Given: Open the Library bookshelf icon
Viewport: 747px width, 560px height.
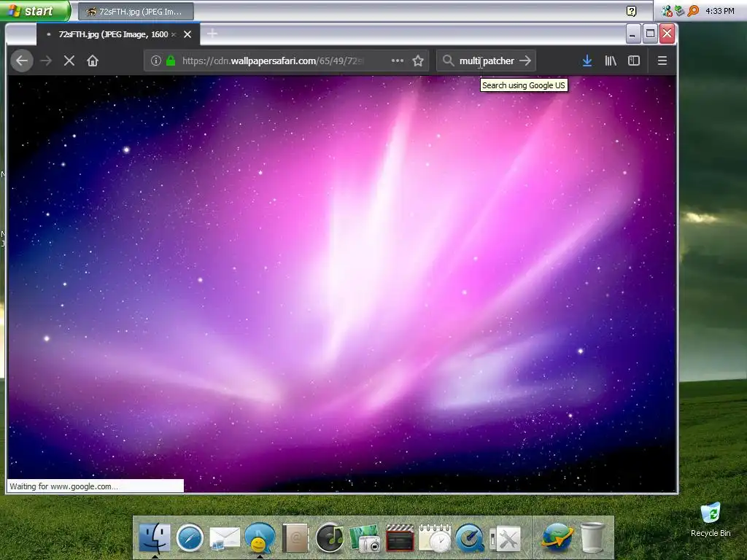Looking at the screenshot, I should pyautogui.click(x=611, y=61).
